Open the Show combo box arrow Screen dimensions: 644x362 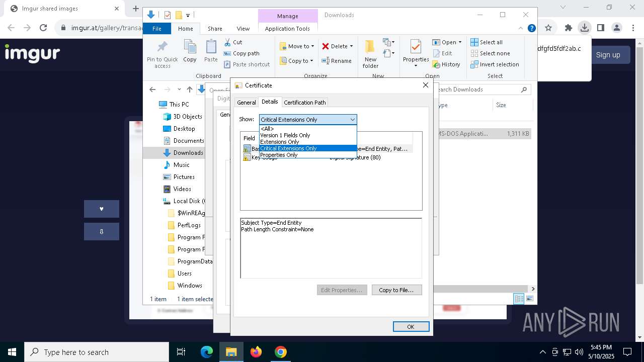[x=352, y=119]
